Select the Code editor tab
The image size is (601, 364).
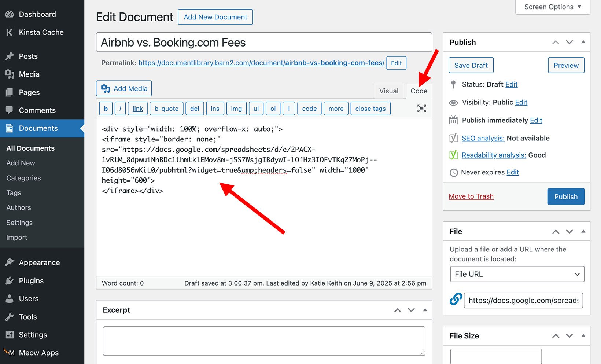pos(419,91)
